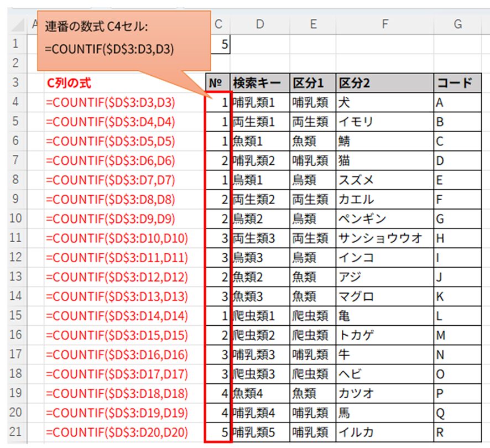Click the № header cell
Viewport: 490px width, 448px height.
pos(218,82)
